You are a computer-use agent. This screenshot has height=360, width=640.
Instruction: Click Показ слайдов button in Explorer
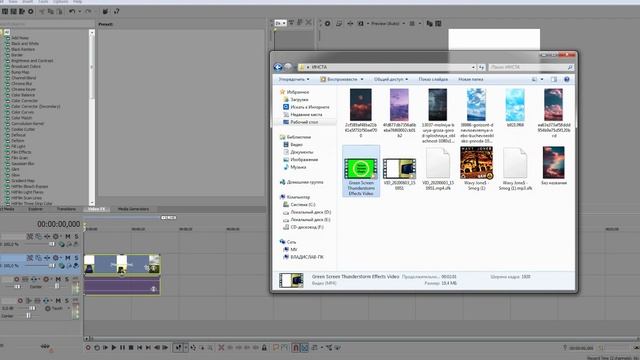click(x=433, y=79)
